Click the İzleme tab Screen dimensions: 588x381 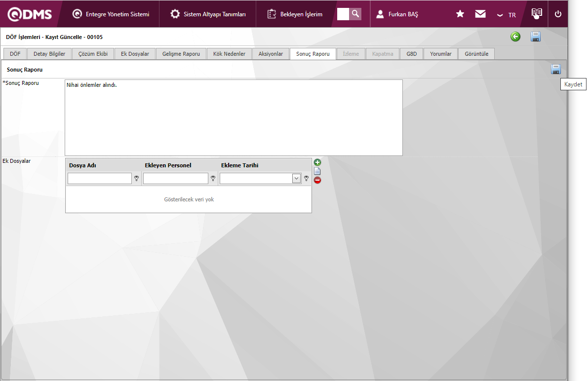pos(351,54)
